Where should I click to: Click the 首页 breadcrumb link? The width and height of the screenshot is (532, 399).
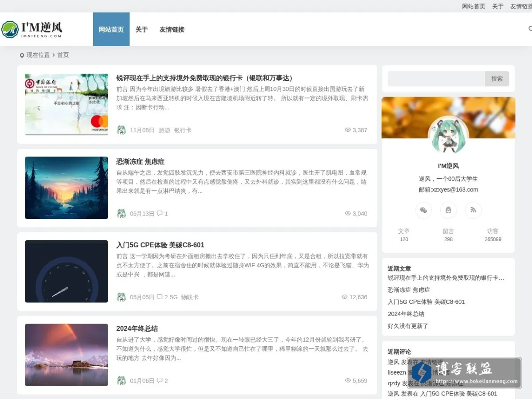(63, 55)
